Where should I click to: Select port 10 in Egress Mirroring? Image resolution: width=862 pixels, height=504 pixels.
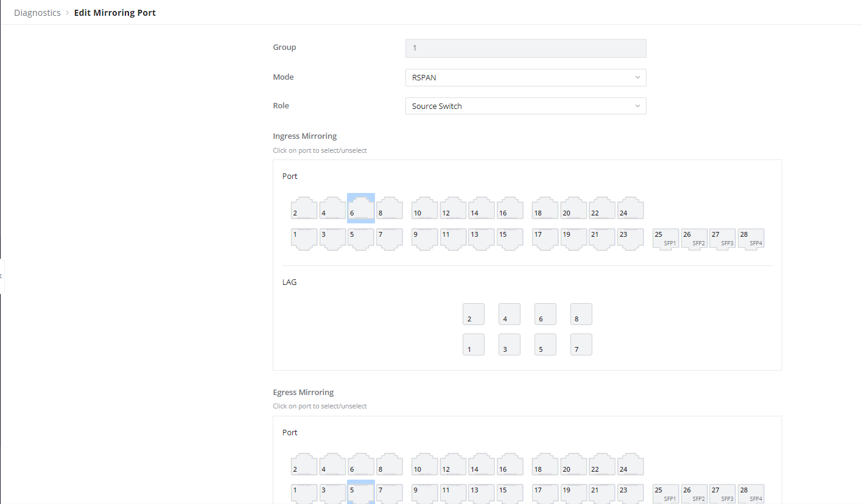point(425,464)
